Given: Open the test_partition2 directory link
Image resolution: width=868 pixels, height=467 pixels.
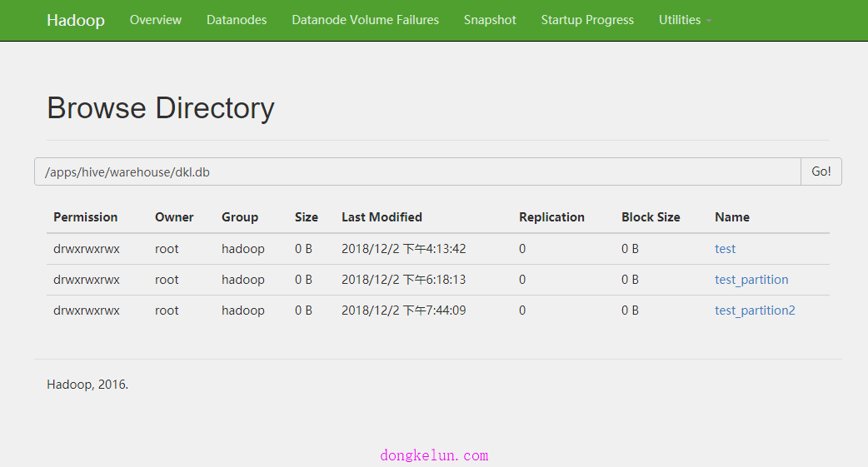Looking at the screenshot, I should tap(755, 311).
